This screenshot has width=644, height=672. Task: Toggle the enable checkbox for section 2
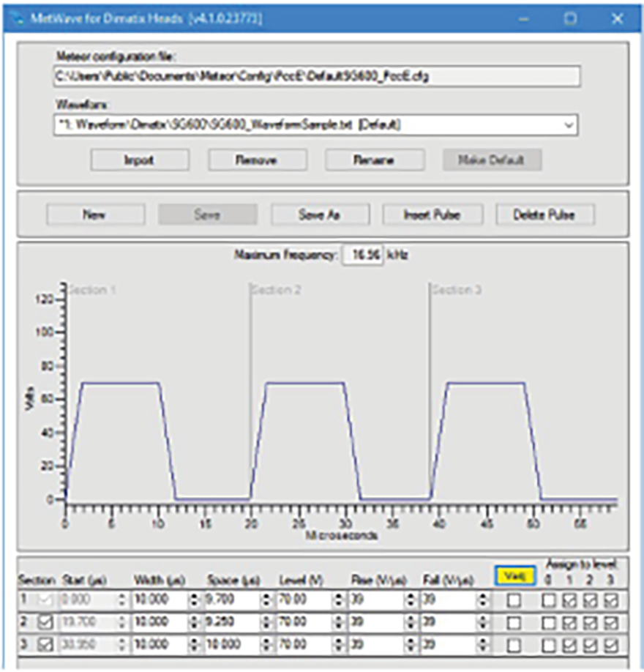[45, 622]
